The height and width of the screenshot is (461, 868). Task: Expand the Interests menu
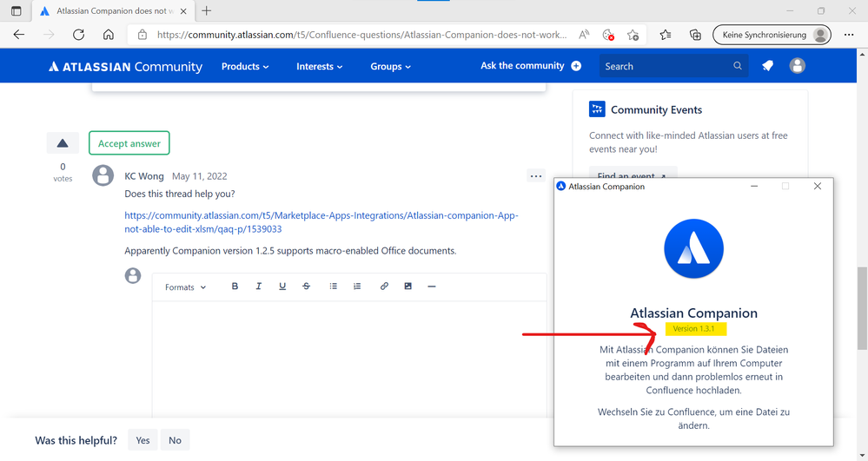pyautogui.click(x=320, y=66)
